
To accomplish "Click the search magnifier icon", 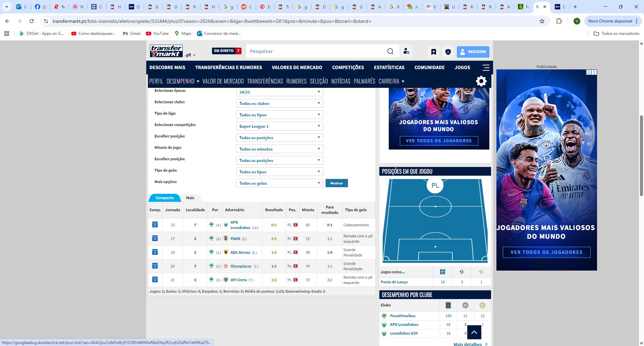I will click(390, 51).
